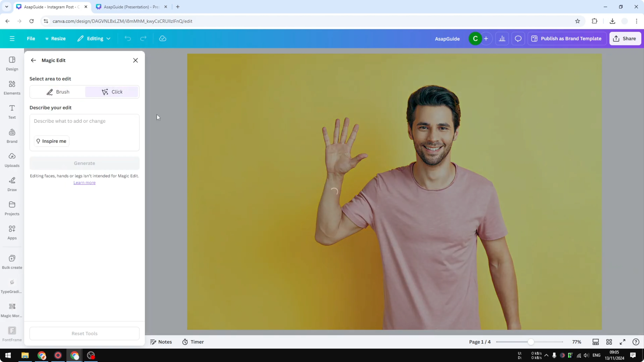
Task: Open the Draw tool in the sidebar
Action: 12,184
